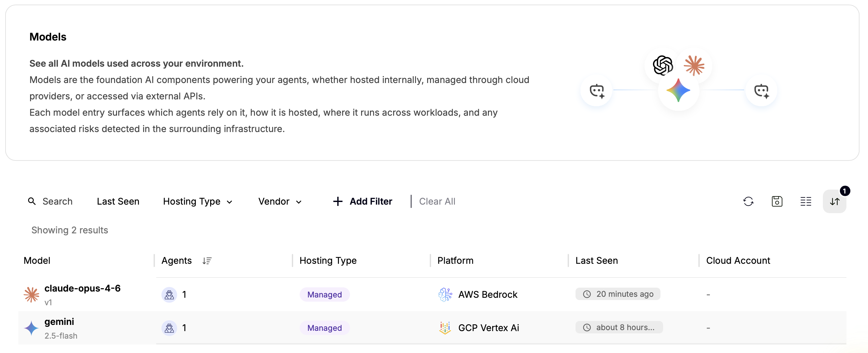Click the agent icon in claude-opus-4-6 row
Viewport: 868px width, 353px height.
(169, 294)
